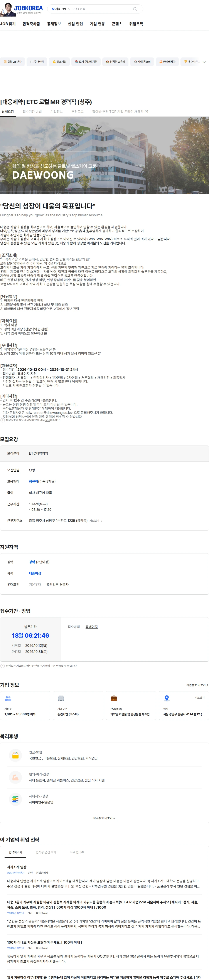Click the 2018년 상반기 period label
Image resolution: width=209 pixels, height=980 pixels.
click(16, 913)
